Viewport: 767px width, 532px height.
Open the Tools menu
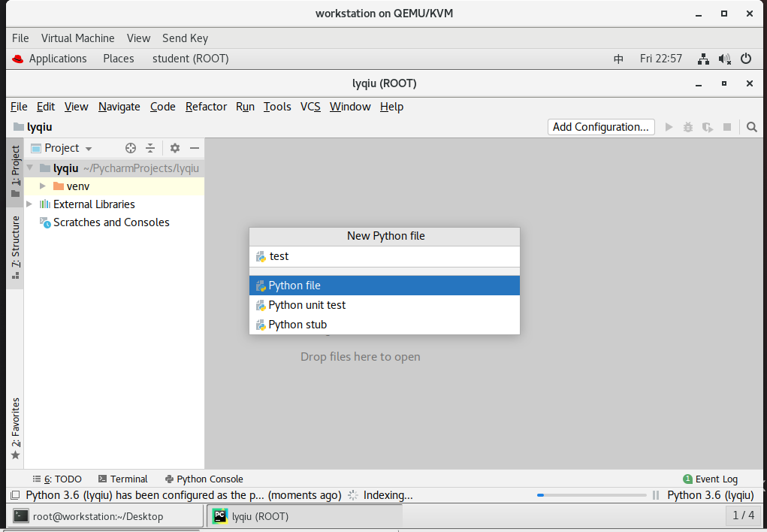[277, 107]
